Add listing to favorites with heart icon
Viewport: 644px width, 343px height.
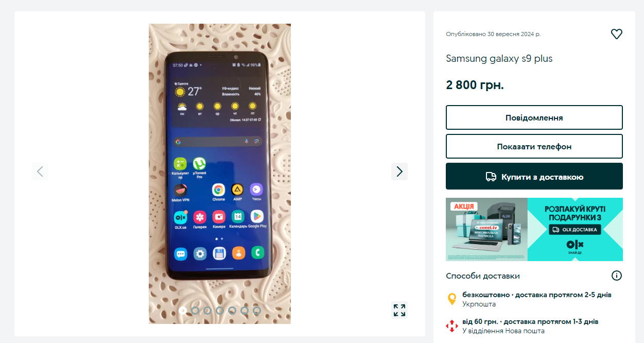616,34
